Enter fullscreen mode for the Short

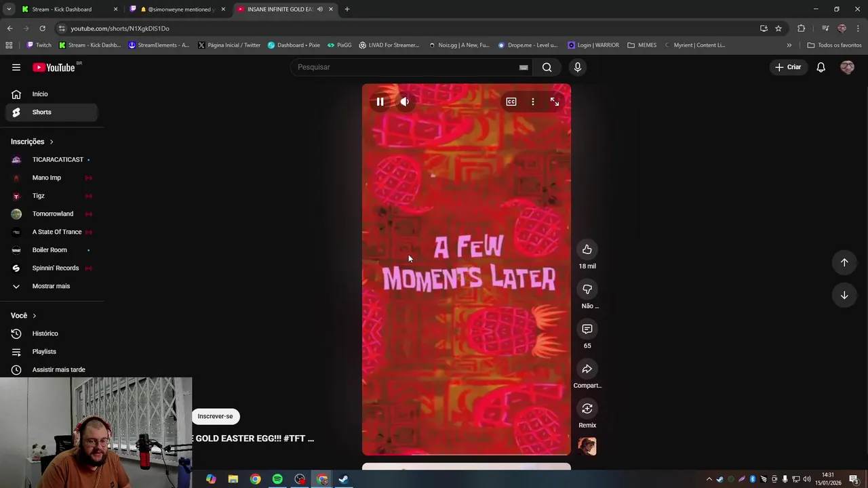point(555,102)
